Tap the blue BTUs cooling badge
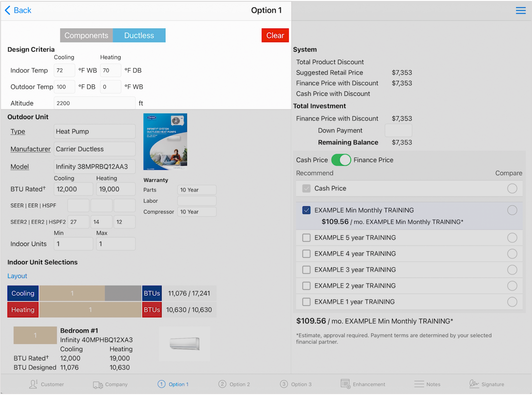This screenshot has width=532, height=395. coord(152,293)
